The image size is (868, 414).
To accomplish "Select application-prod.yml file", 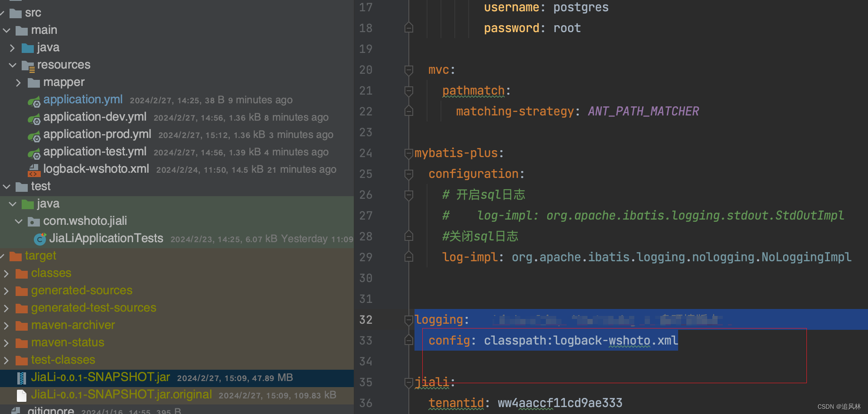I will (97, 134).
